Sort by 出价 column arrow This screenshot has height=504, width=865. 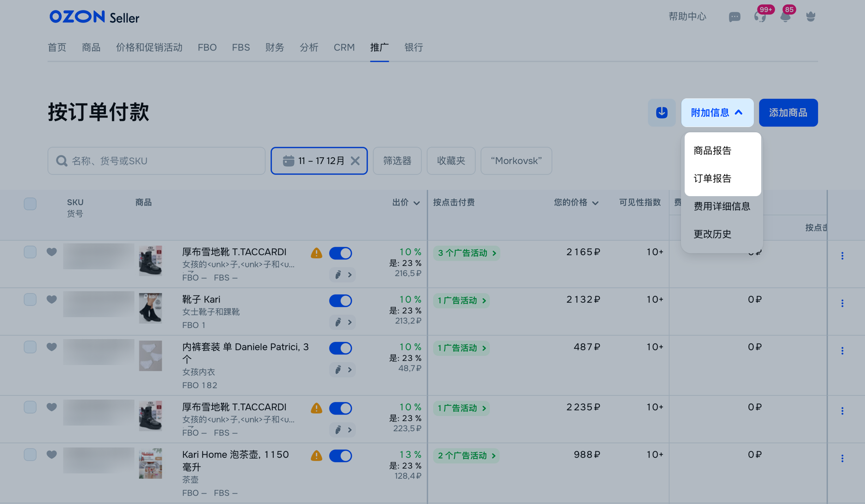[417, 203]
